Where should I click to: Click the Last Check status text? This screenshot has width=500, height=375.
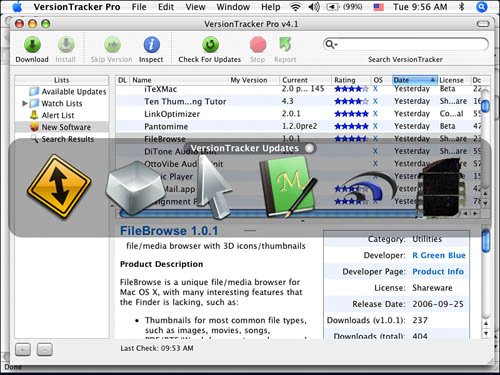tap(157, 348)
